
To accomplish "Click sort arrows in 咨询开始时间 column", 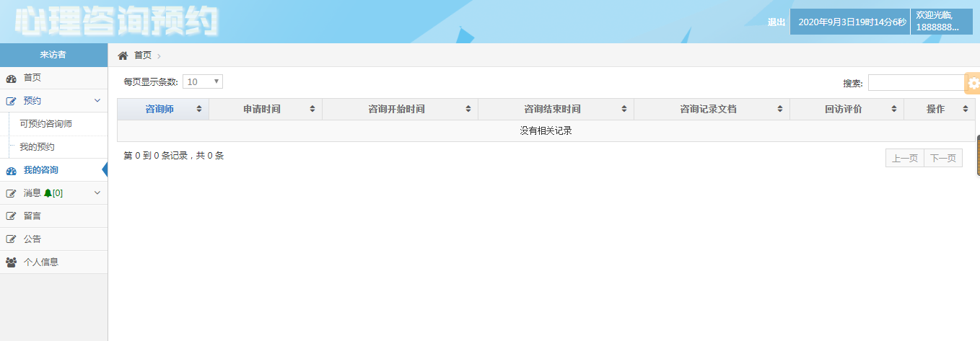I will [468, 109].
